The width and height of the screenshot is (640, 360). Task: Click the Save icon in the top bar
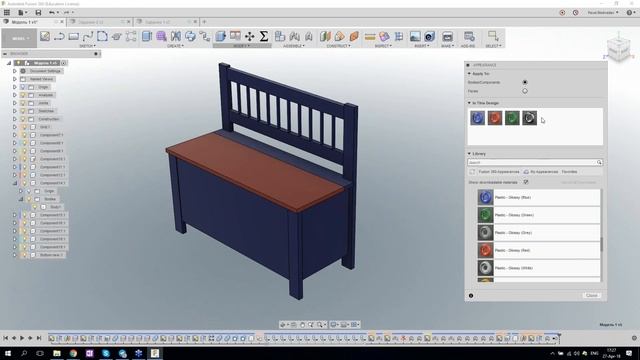pyautogui.click(x=38, y=13)
